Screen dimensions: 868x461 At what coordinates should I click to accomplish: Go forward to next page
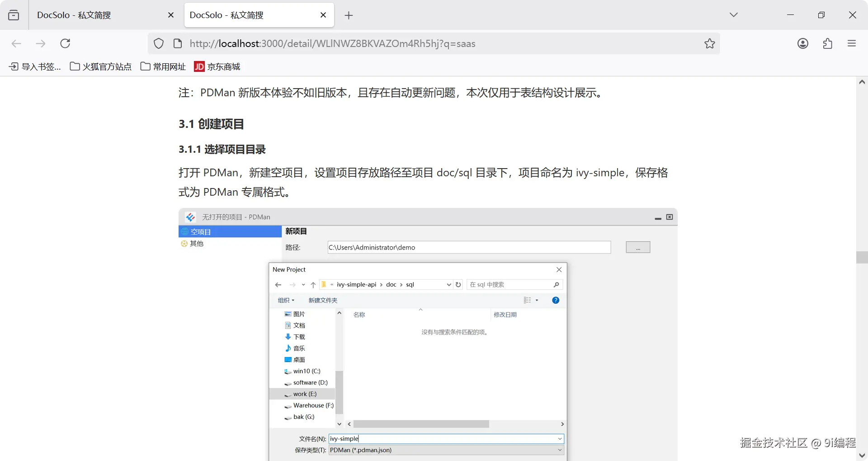click(41, 43)
